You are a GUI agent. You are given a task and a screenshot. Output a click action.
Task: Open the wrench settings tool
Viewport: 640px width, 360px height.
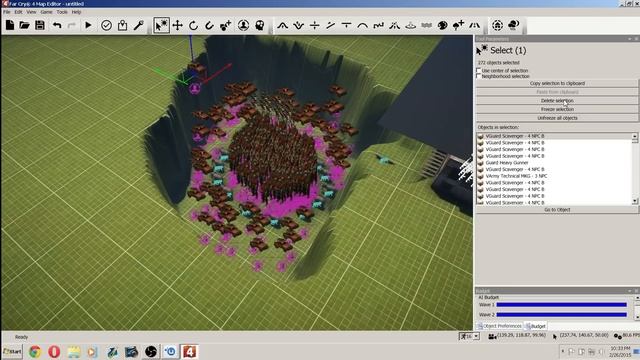coord(139,25)
